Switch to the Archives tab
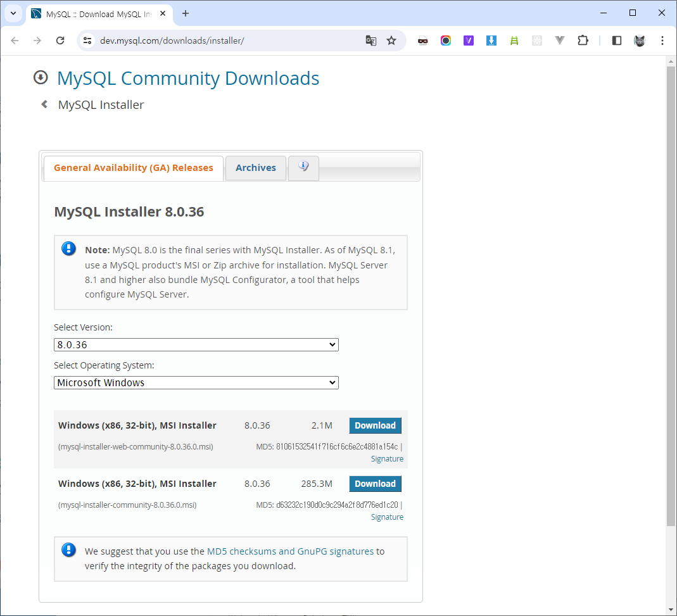Screen dimensions: 677x616 click(256, 168)
